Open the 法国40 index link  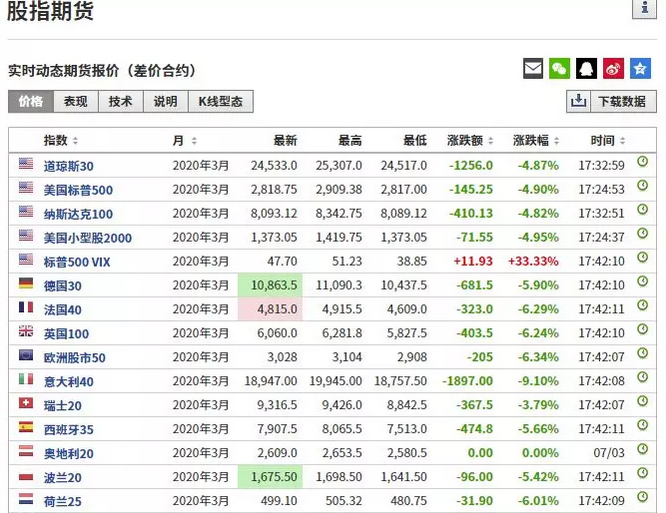coord(63,310)
